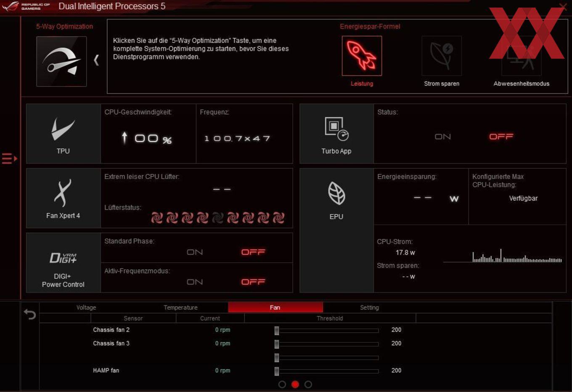Collapse the description with the left chevron
This screenshot has height=392, width=572.
[96, 61]
